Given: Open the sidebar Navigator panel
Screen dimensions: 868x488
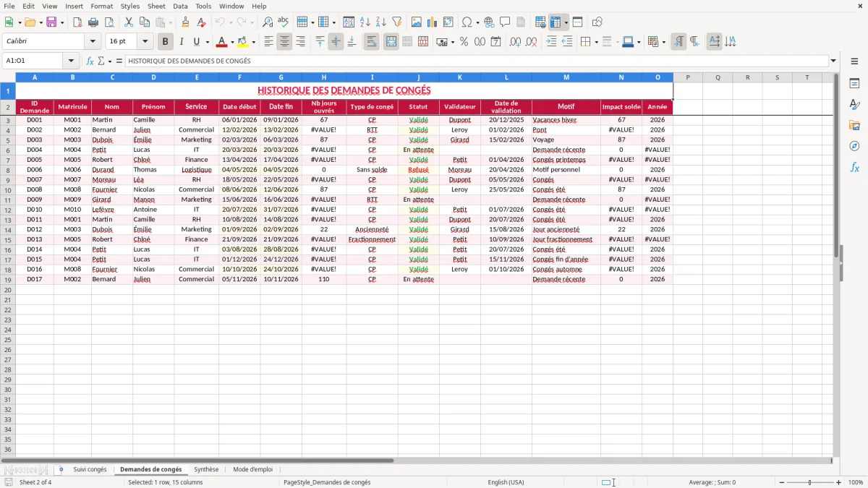Looking at the screenshot, I should [854, 146].
